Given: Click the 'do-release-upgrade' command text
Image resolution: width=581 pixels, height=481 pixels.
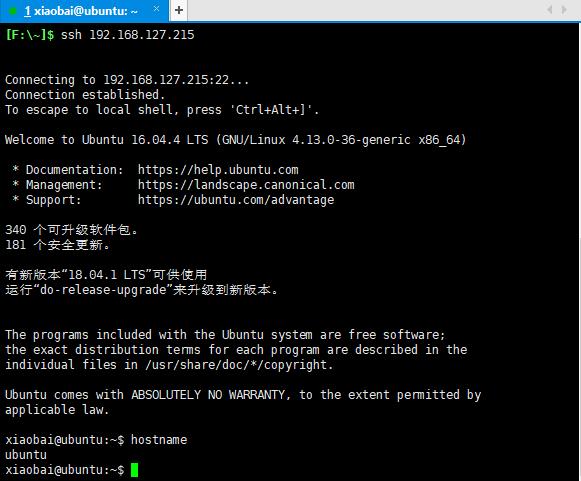Looking at the screenshot, I should 103,290.
